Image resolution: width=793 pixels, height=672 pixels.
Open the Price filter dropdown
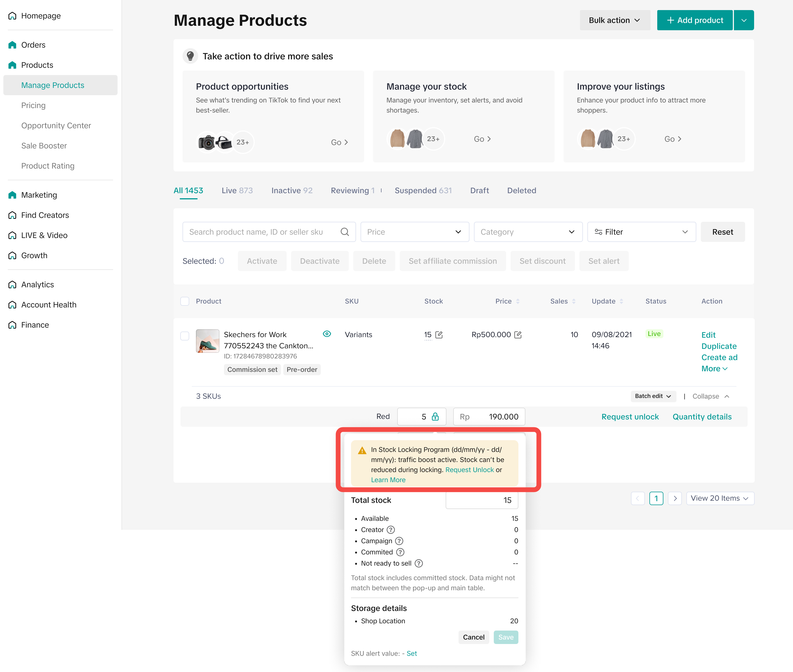click(414, 232)
